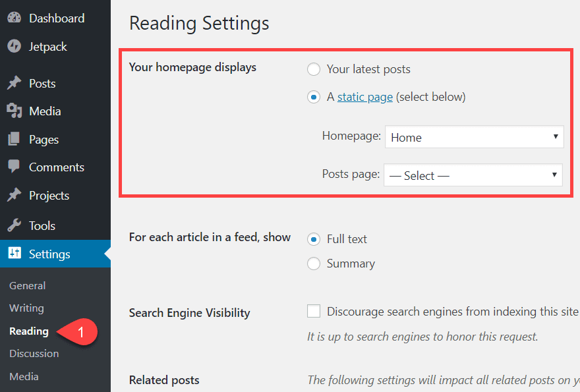Click the Posts pushpin icon
Screen dimensions: 580x392
pyautogui.click(x=14, y=82)
